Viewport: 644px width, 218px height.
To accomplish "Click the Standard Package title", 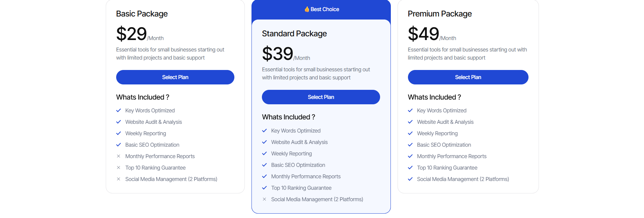I will point(294,34).
